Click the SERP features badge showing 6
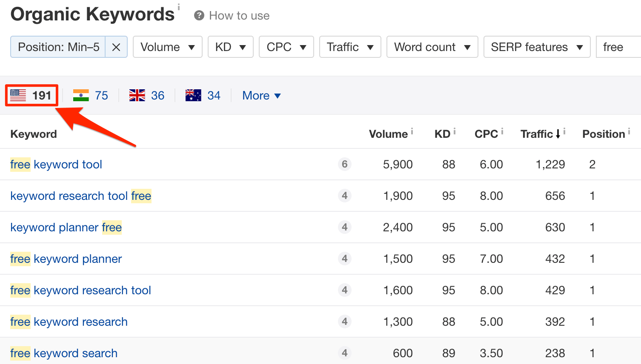Viewport: 641px width, 364px height. point(345,165)
